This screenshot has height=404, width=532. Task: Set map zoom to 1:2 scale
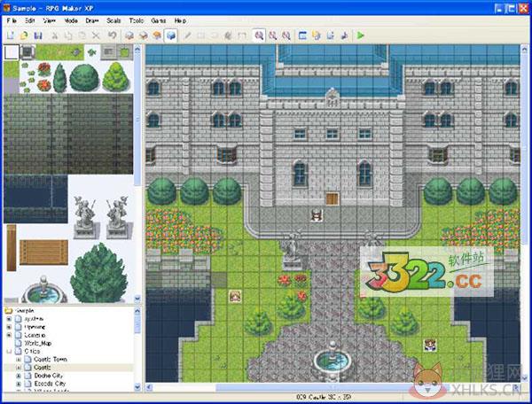click(x=273, y=35)
